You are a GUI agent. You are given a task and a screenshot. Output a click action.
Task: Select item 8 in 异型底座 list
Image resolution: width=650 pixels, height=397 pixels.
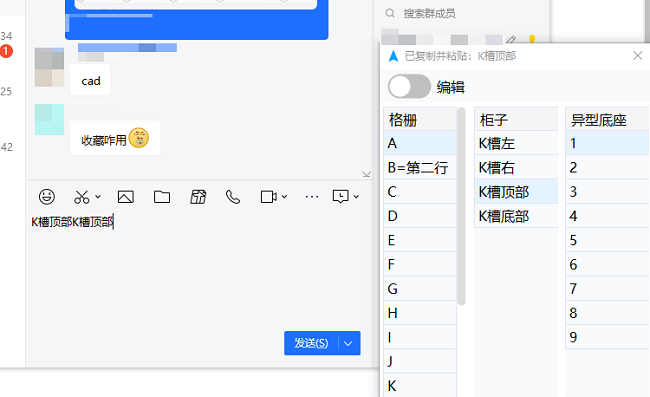pyautogui.click(x=607, y=313)
